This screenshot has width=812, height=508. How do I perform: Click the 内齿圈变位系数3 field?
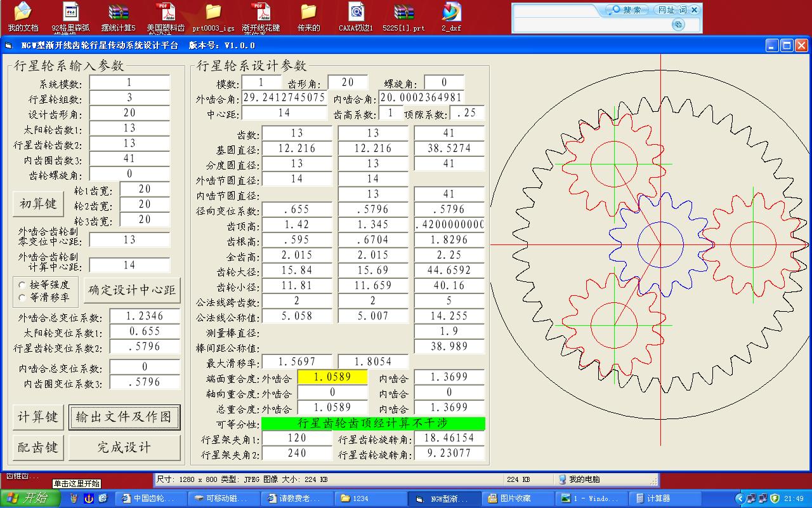[145, 382]
